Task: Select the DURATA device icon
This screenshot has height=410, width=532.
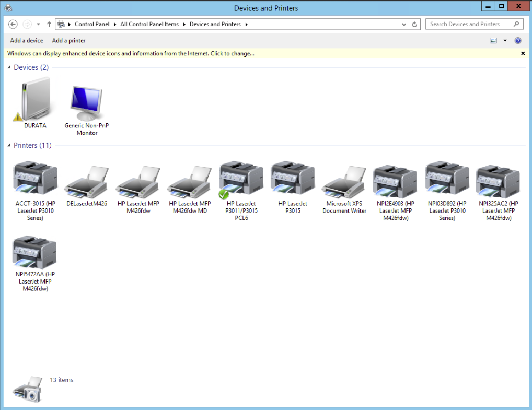Action: point(35,100)
